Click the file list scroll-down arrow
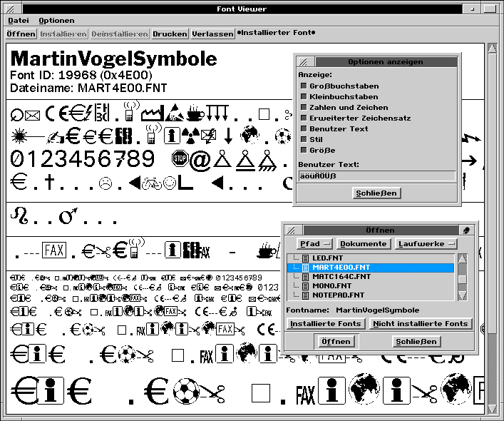504x421 pixels. (x=462, y=296)
